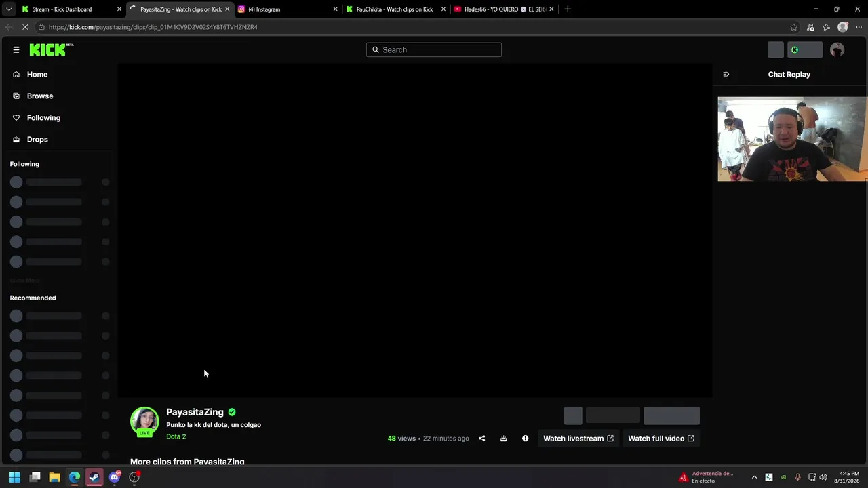Open Task View on the taskbar
868x488 pixels.
click(35, 477)
